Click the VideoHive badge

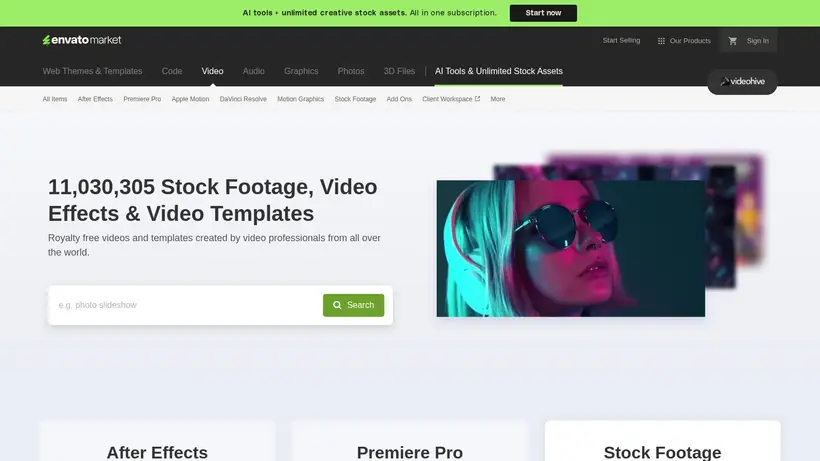(742, 82)
